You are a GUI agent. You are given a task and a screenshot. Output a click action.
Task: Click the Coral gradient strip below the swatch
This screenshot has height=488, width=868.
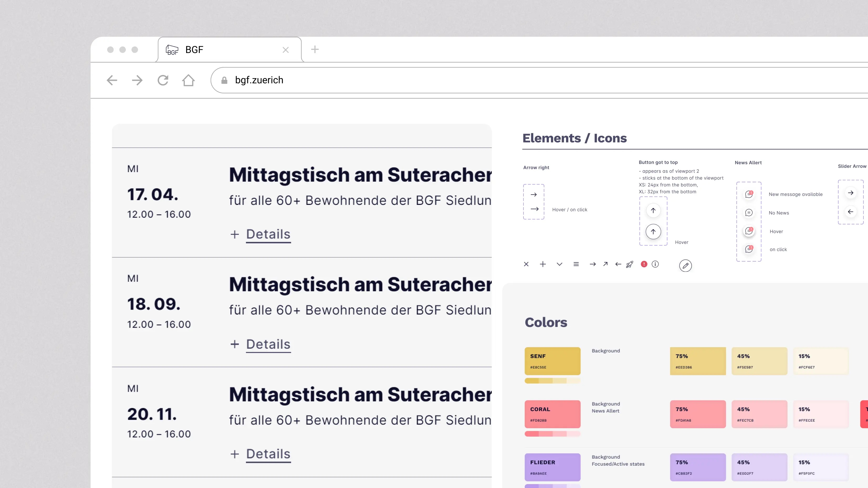(553, 434)
